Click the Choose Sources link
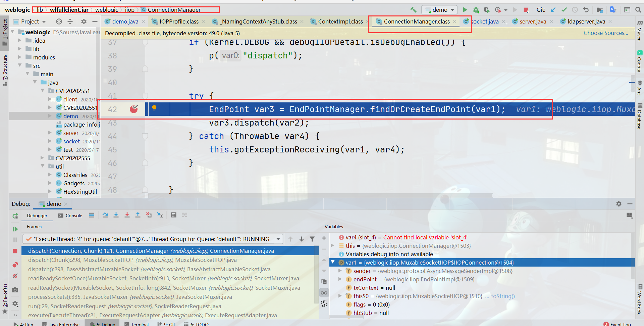Image resolution: width=644 pixels, height=326 pixels. 606,33
